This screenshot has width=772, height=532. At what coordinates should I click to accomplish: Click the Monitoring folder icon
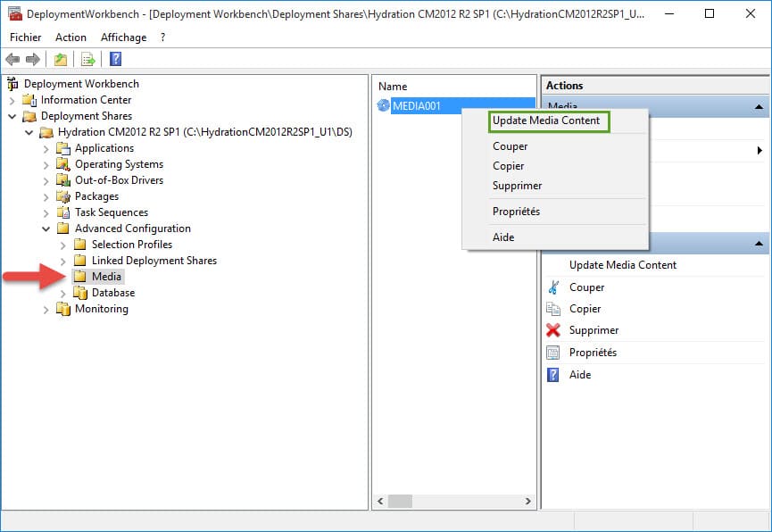[63, 309]
